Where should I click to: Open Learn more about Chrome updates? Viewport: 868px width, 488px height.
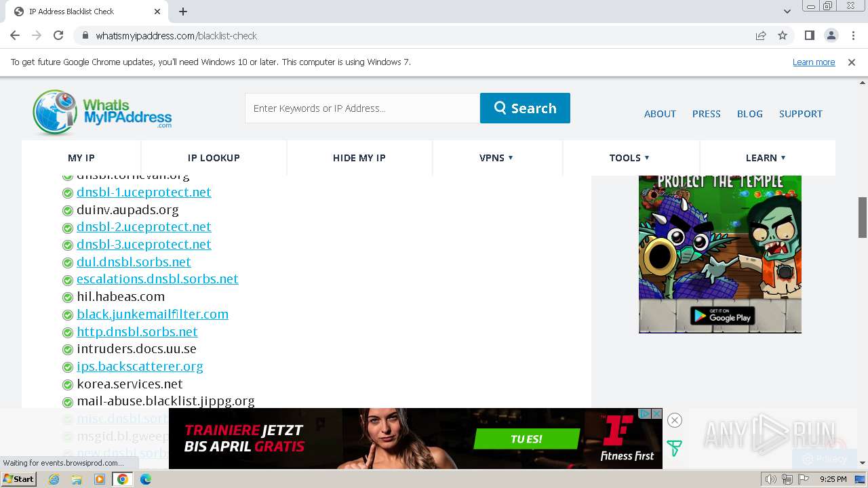coord(814,62)
